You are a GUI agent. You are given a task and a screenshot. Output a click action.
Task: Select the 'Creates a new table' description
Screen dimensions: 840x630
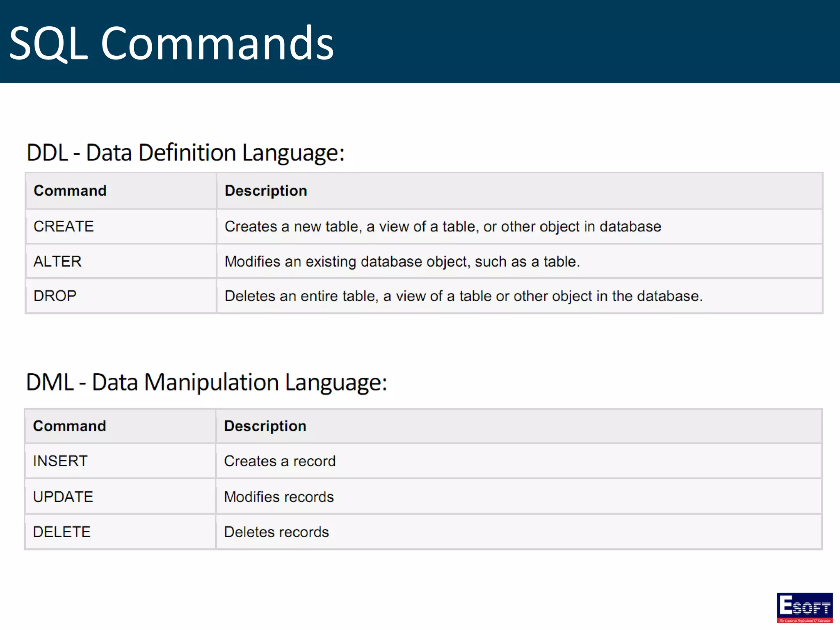(443, 226)
